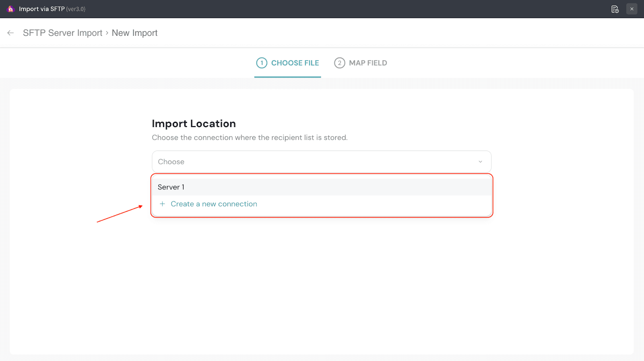Go back using the left arrow
The width and height of the screenshot is (644, 361).
click(x=10, y=33)
